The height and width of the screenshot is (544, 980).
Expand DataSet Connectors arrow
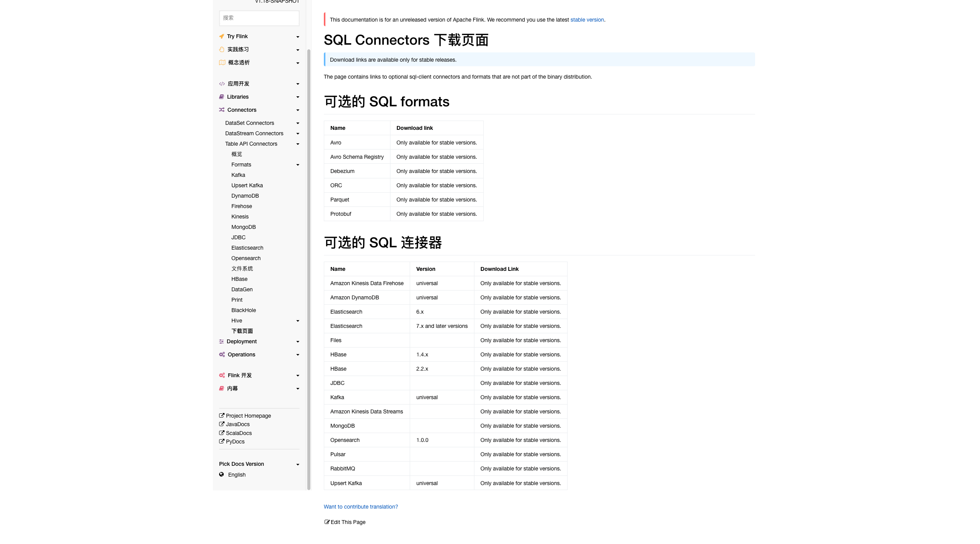click(x=298, y=123)
